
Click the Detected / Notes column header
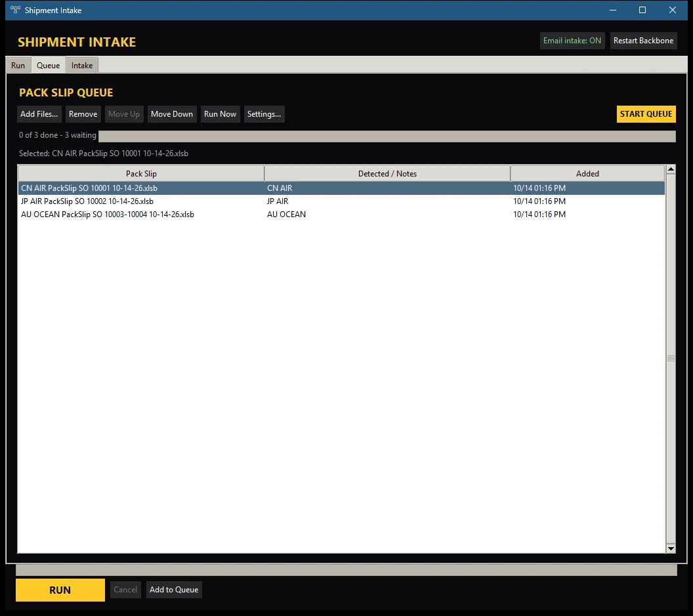[388, 174]
